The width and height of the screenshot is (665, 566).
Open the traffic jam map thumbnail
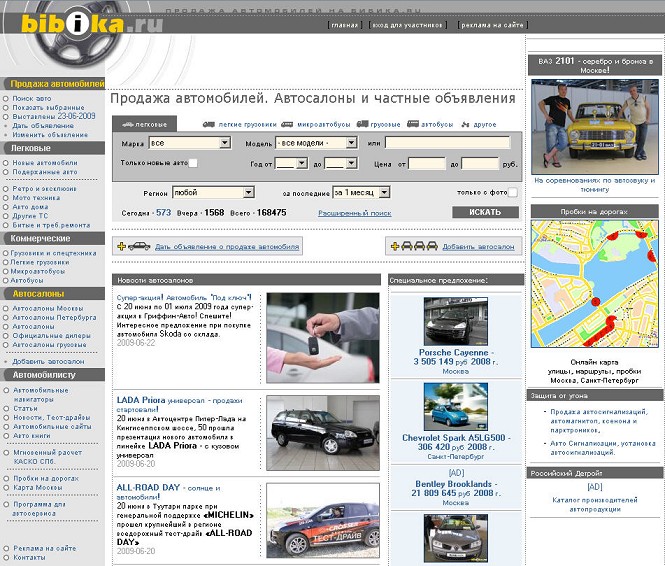(595, 283)
